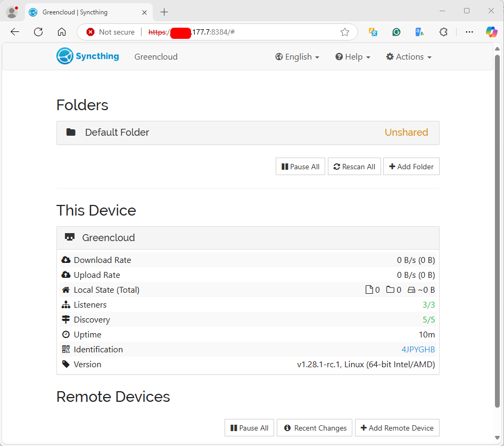
Task: Click the Discovery 5/5 value
Action: (x=428, y=319)
